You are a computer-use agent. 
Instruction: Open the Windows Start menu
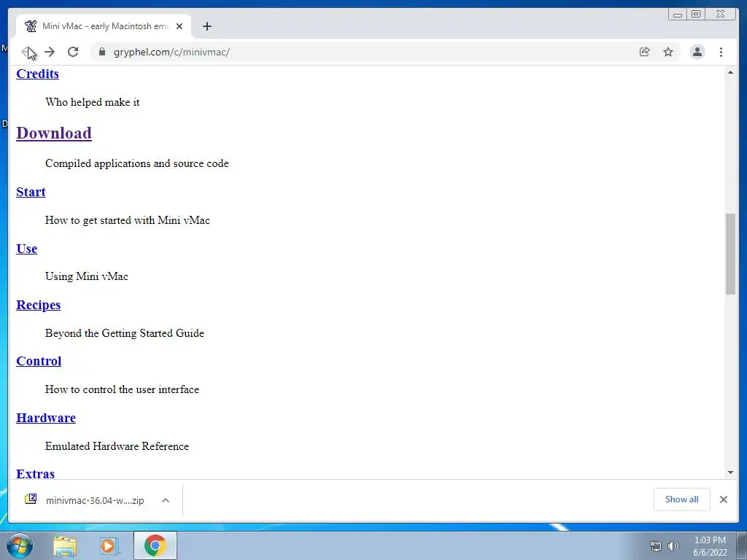pyautogui.click(x=19, y=545)
